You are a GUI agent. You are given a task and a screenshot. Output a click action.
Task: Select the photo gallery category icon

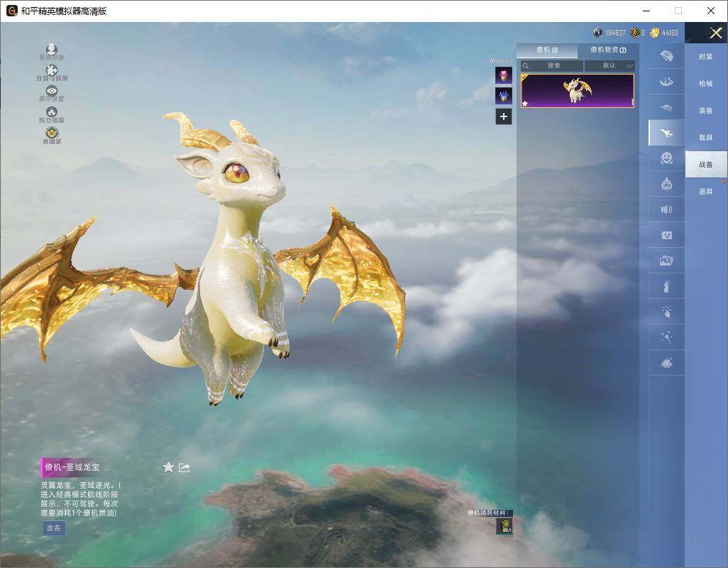click(667, 261)
